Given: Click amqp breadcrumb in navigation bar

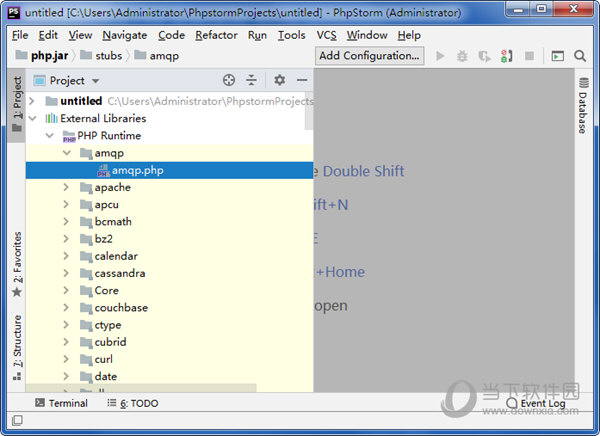Looking at the screenshot, I should pos(157,56).
